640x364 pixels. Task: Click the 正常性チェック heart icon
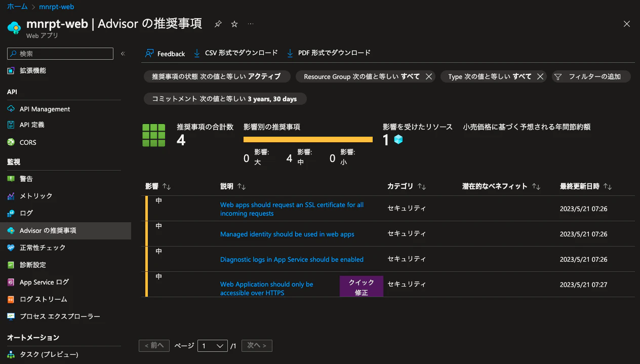pyautogui.click(x=11, y=248)
